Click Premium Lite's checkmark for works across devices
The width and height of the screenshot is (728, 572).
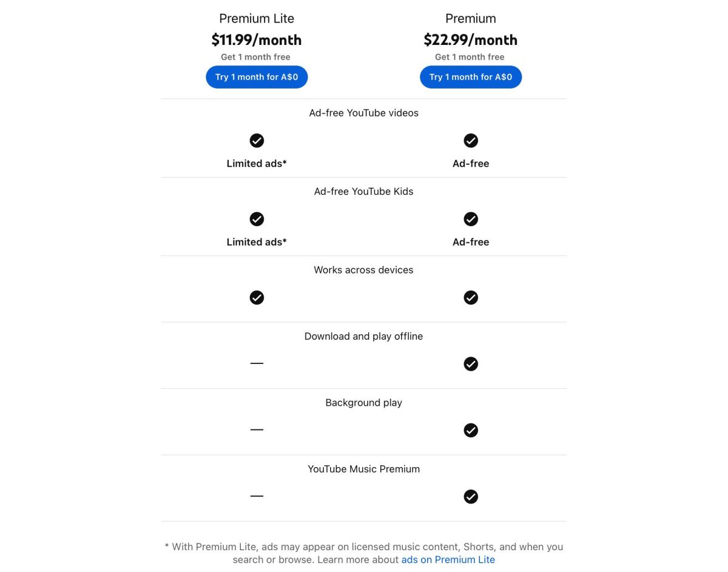(x=257, y=297)
